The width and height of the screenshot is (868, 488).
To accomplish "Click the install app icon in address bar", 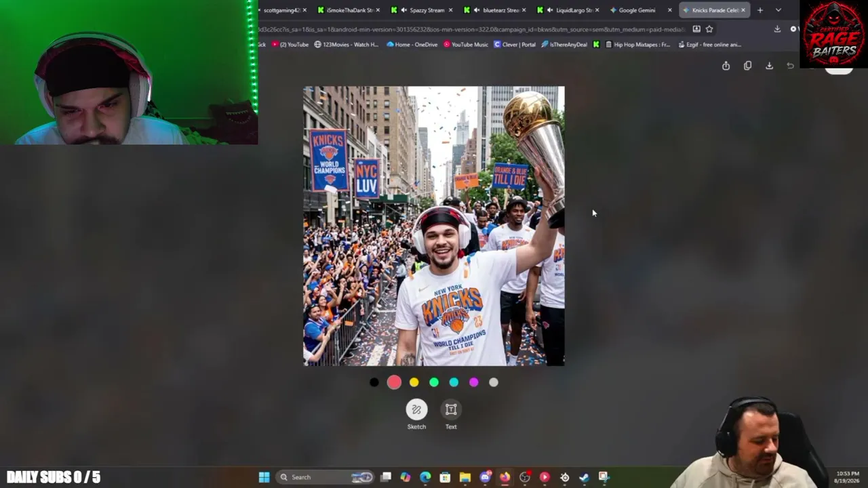I will pyautogui.click(x=696, y=29).
